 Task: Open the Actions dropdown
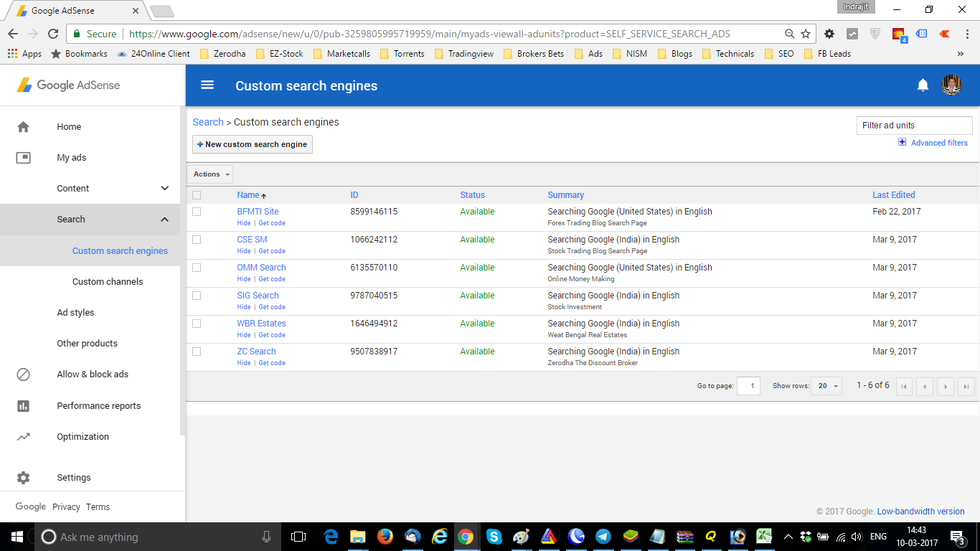[210, 174]
